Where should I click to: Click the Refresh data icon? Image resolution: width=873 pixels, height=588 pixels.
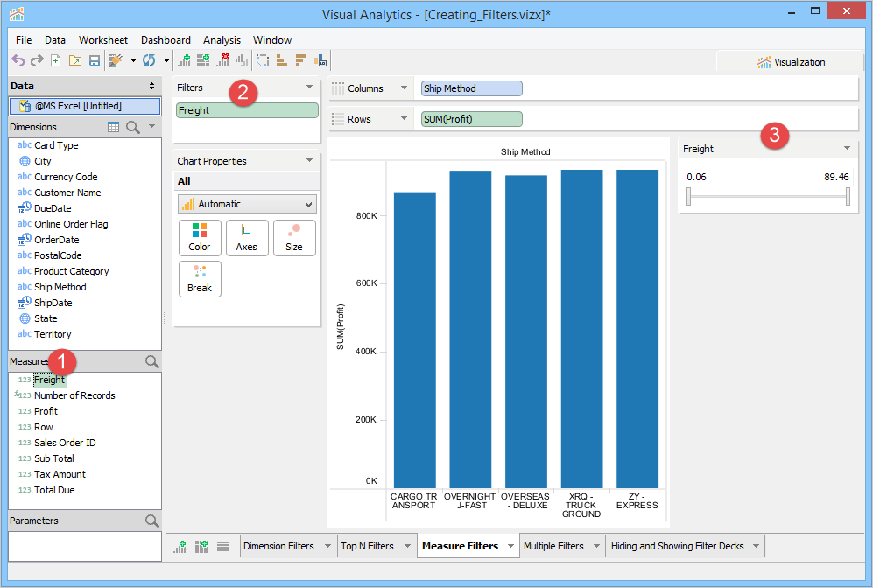click(x=149, y=60)
